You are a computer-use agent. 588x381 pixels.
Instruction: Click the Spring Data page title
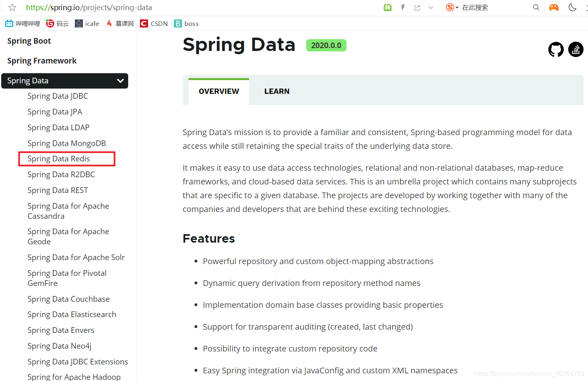point(239,44)
